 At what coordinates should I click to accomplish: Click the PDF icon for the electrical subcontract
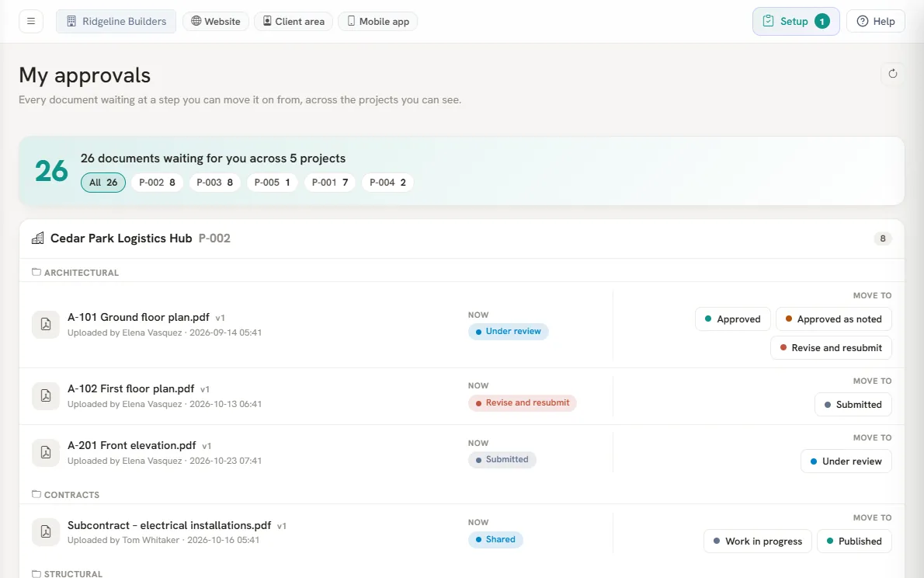[45, 532]
